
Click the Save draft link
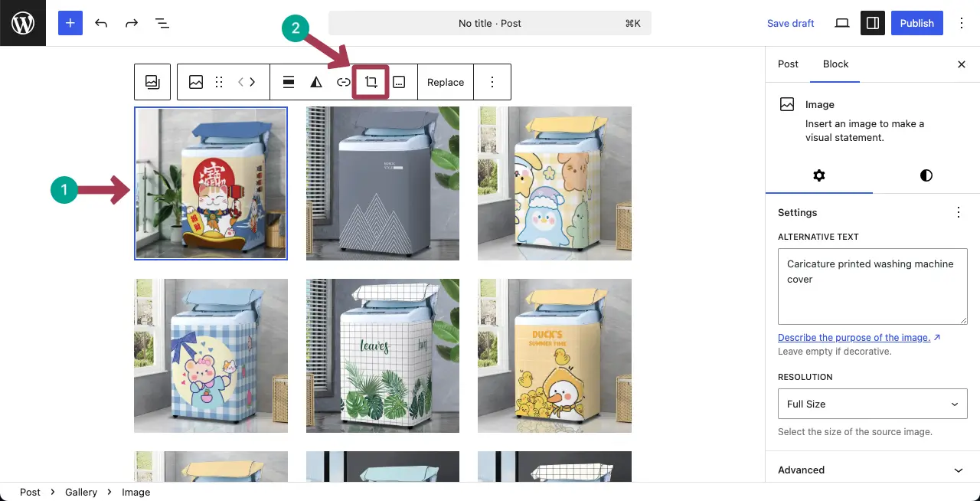pos(790,23)
